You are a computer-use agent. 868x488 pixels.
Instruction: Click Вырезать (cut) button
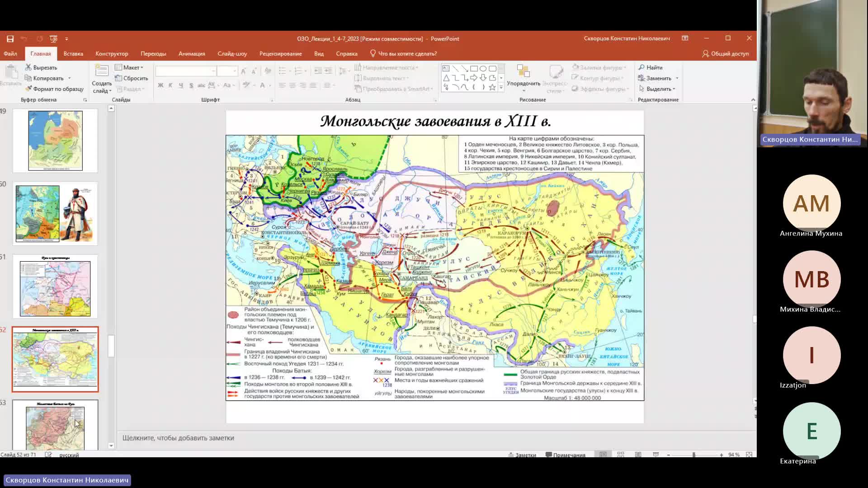click(x=41, y=67)
